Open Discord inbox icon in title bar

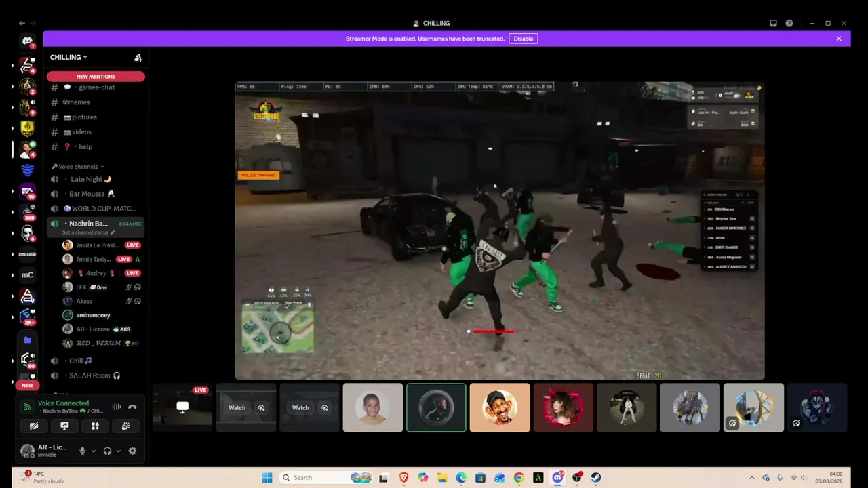[x=773, y=23]
